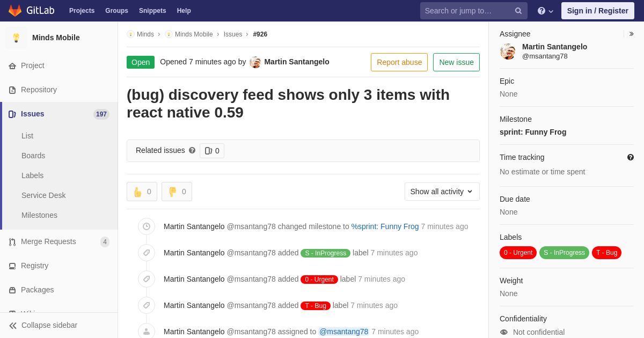Click the New issue button
644x338 pixels.
coord(456,62)
